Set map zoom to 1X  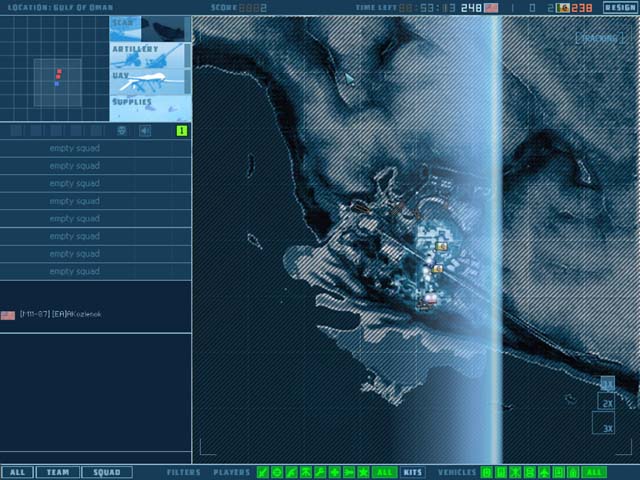[x=607, y=384]
